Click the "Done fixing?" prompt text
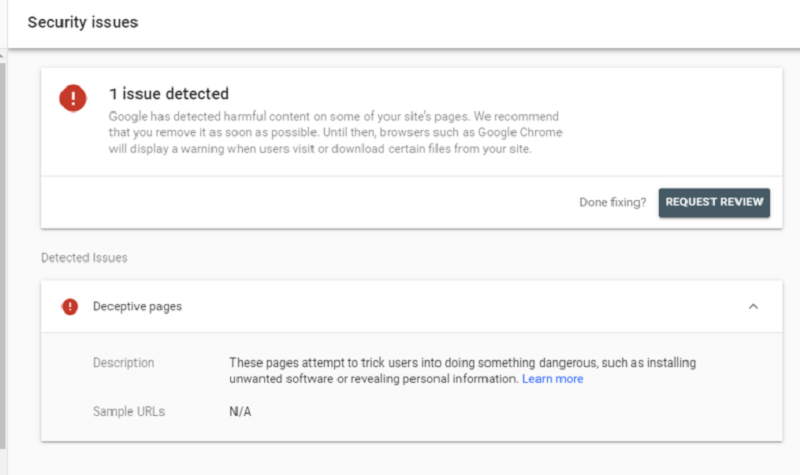Screen dimensions: 800x475 (612, 202)
